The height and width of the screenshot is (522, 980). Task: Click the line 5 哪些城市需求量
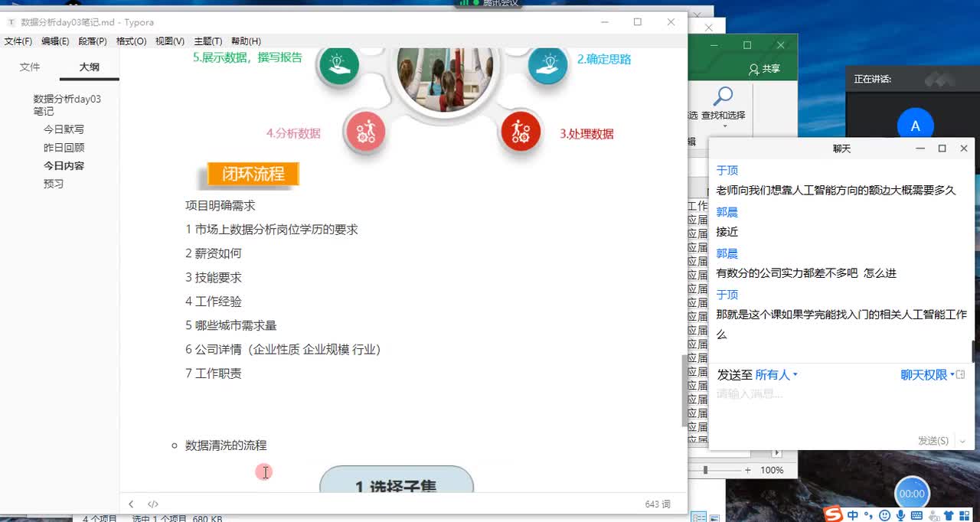tap(231, 325)
